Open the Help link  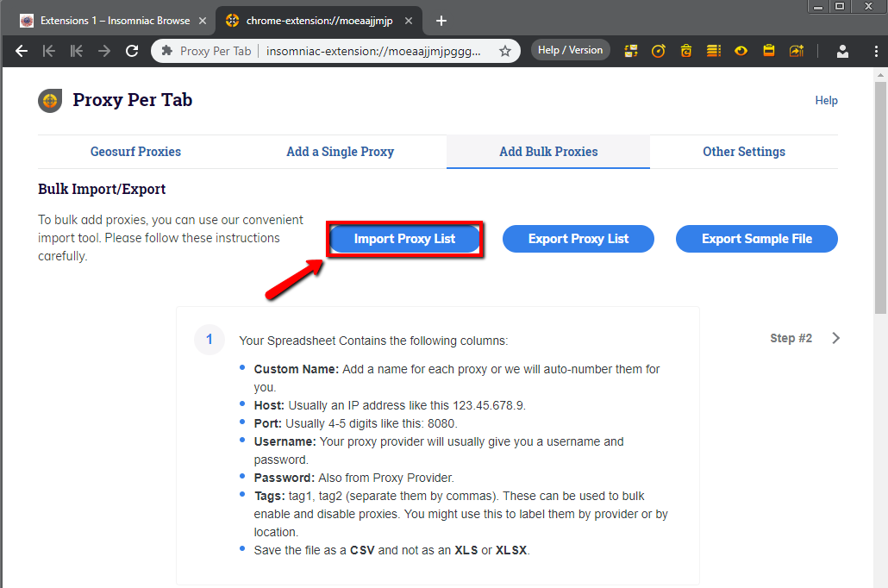[826, 100]
